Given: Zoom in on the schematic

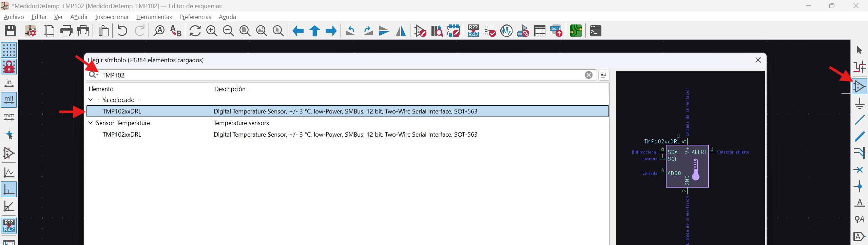Looking at the screenshot, I should point(212,31).
